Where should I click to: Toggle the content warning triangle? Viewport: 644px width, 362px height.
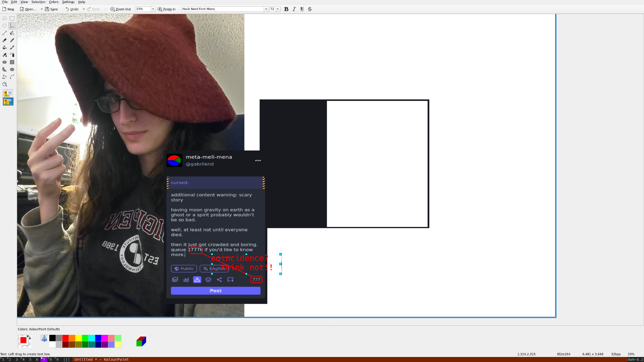click(x=197, y=280)
